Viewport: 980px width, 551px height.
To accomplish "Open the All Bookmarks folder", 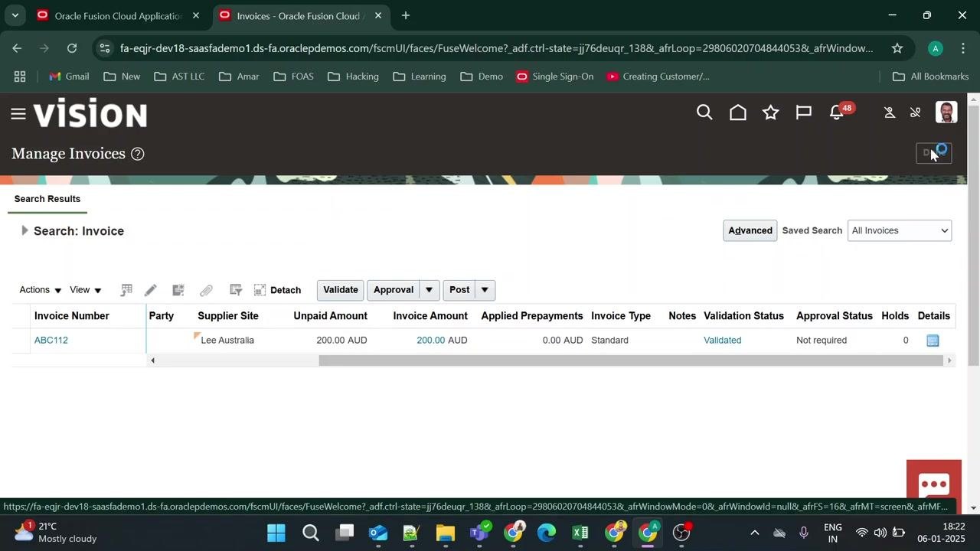I will click(931, 77).
